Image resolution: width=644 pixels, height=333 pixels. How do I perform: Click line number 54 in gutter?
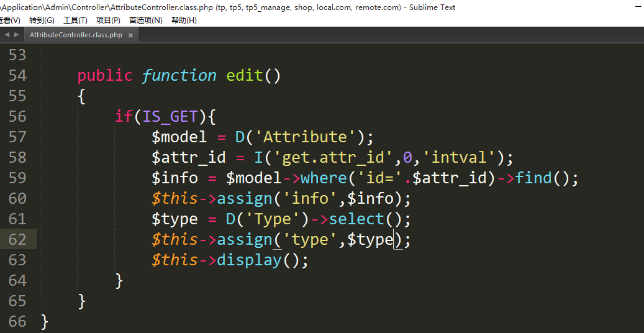point(17,76)
